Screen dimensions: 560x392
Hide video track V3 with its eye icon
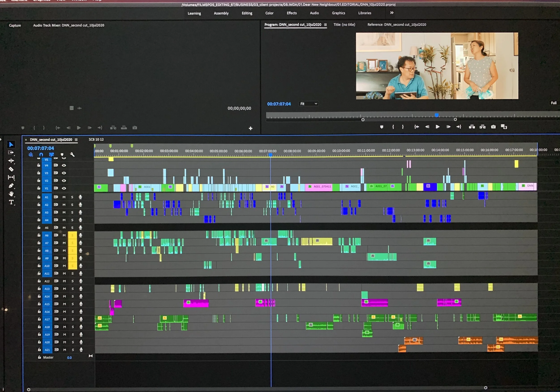tap(64, 173)
